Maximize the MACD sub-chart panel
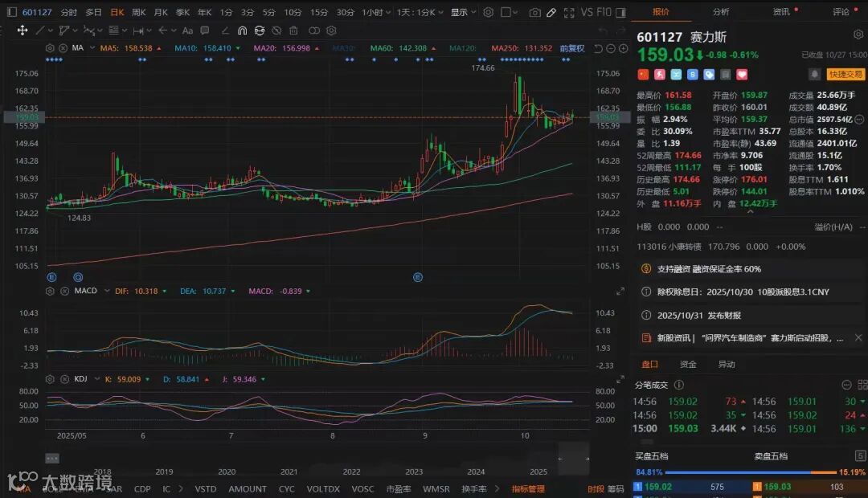Image resolution: width=868 pixels, height=498 pixels. click(x=620, y=291)
